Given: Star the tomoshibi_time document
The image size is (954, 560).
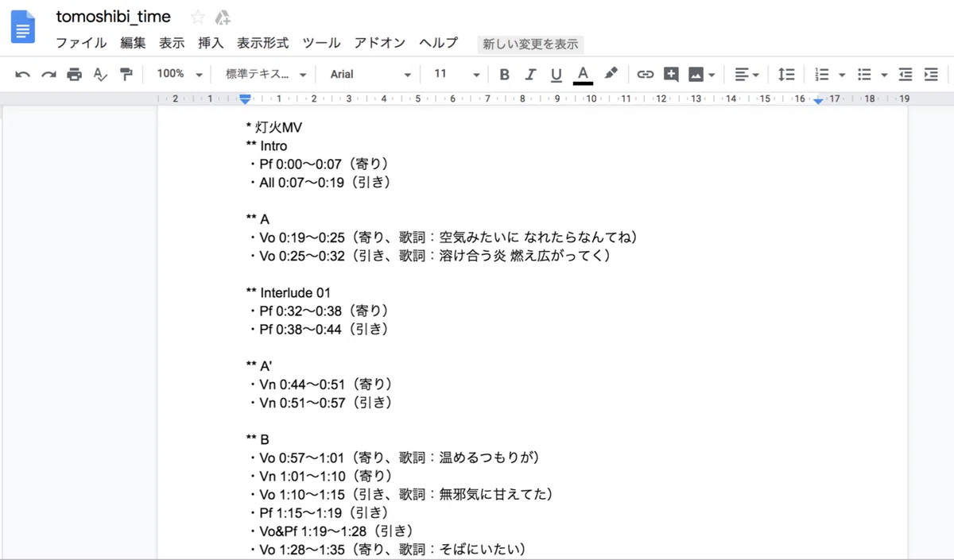Looking at the screenshot, I should tap(197, 17).
